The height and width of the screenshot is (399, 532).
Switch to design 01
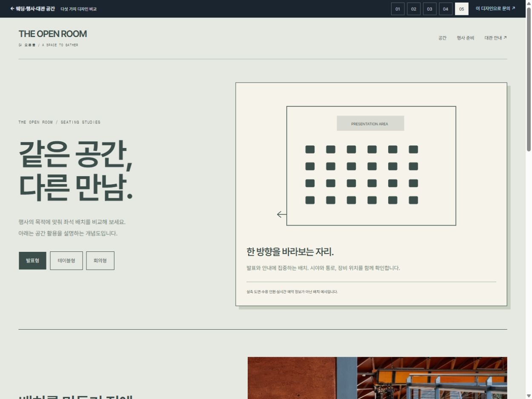click(398, 9)
